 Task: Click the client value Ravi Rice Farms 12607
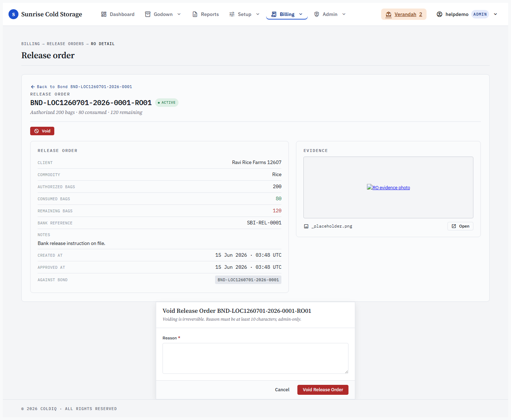(257, 162)
